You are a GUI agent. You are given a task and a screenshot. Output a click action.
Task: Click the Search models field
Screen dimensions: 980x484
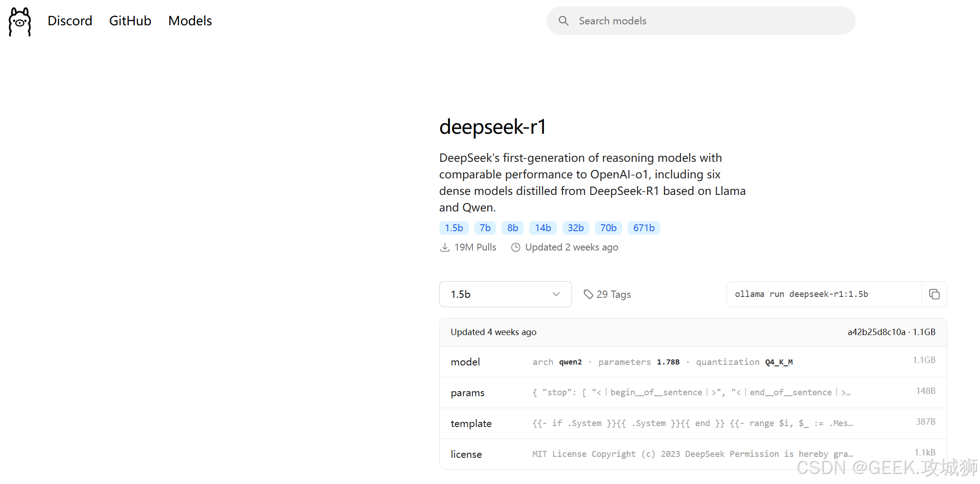click(701, 21)
